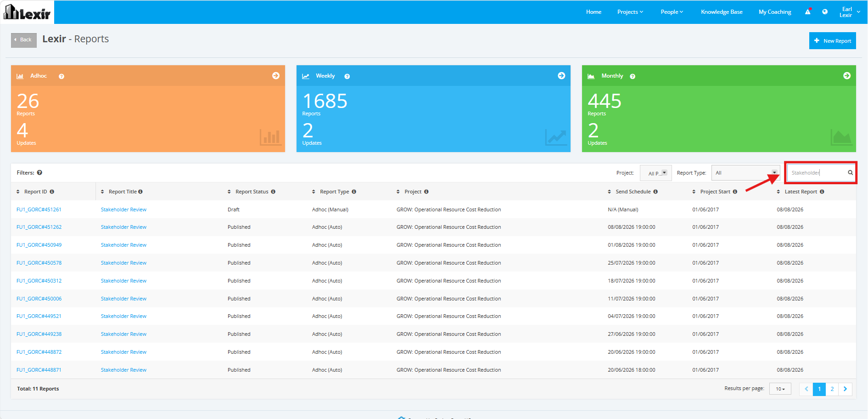
Task: Go to page 2 of results
Action: (832, 389)
